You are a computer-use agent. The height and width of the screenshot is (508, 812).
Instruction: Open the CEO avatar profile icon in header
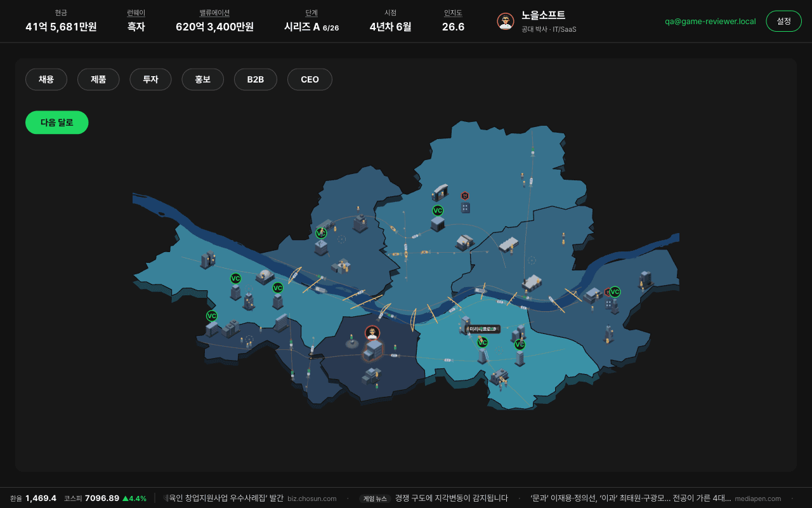506,21
